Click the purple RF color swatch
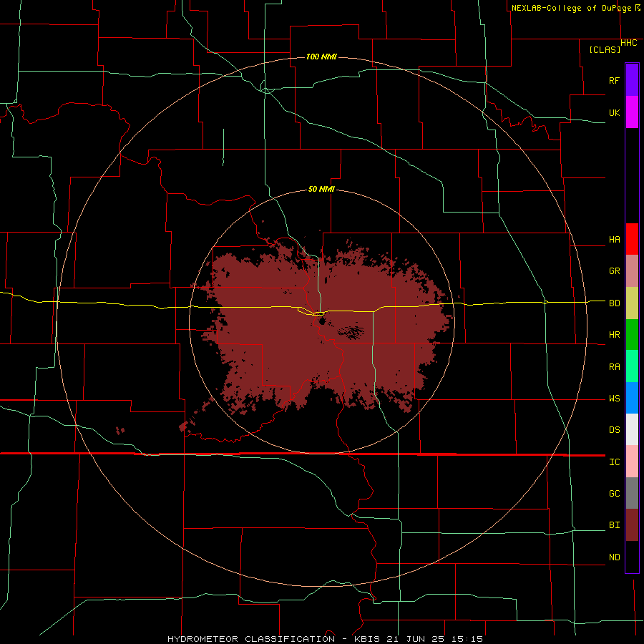The width and height of the screenshot is (644, 644). pyautogui.click(x=632, y=80)
